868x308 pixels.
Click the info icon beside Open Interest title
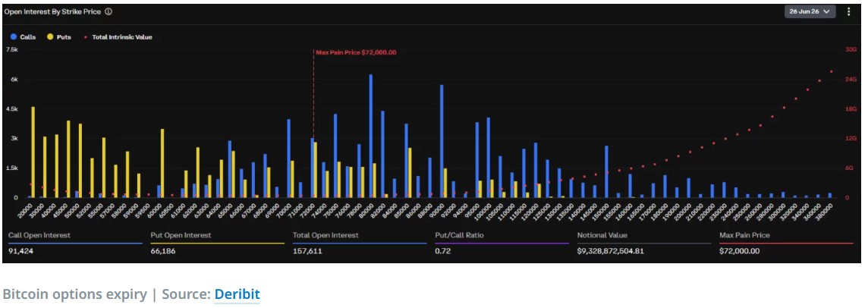[108, 11]
